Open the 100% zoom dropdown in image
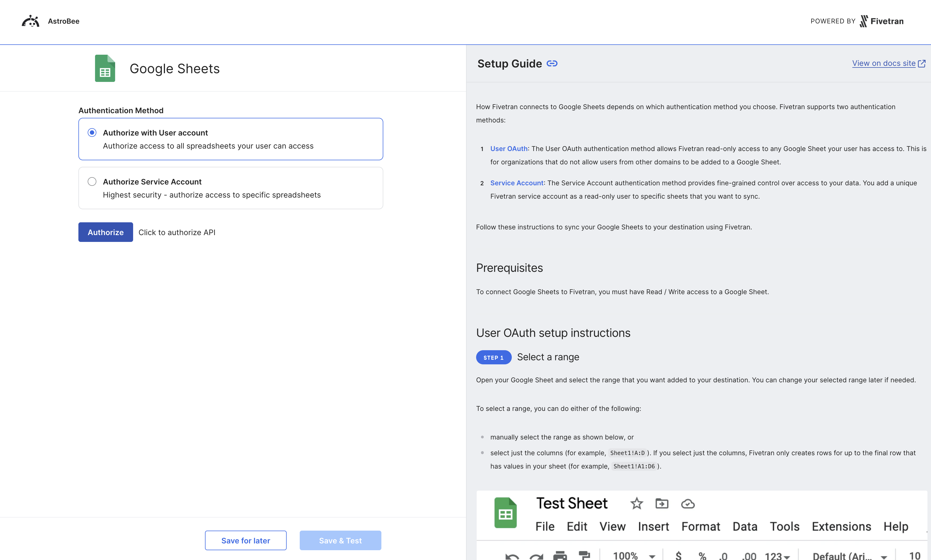This screenshot has height=560, width=931. [652, 556]
